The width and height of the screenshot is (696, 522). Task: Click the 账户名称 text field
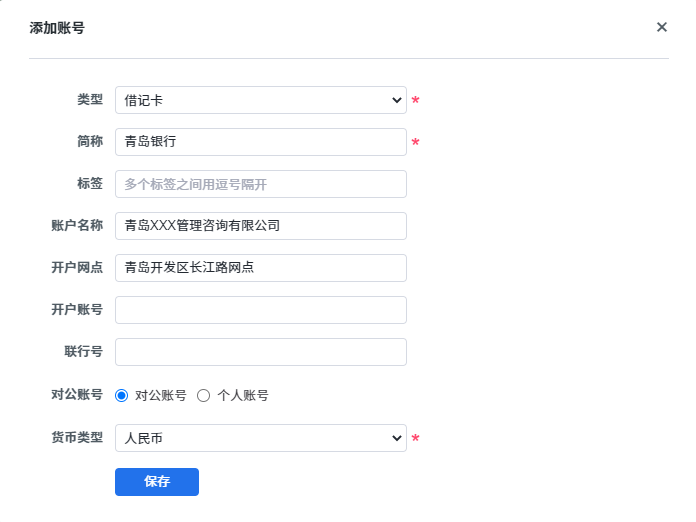[x=260, y=226]
